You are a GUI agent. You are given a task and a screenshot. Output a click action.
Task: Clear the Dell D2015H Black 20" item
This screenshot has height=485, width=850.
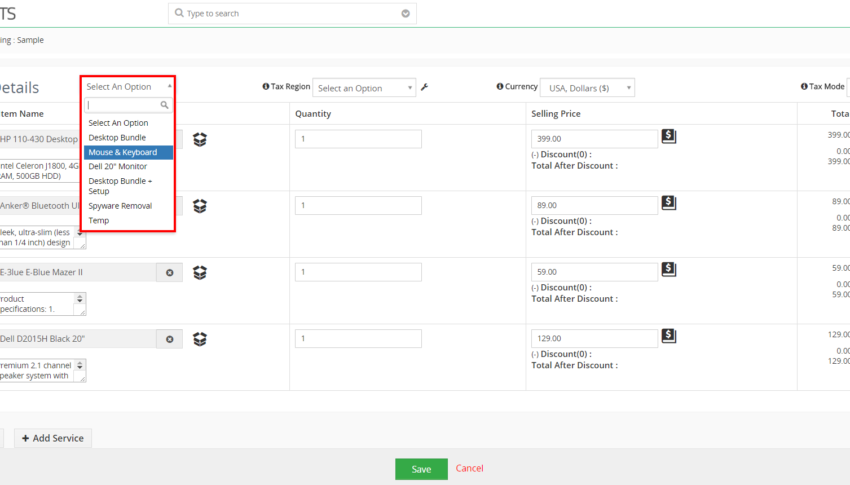click(x=170, y=339)
